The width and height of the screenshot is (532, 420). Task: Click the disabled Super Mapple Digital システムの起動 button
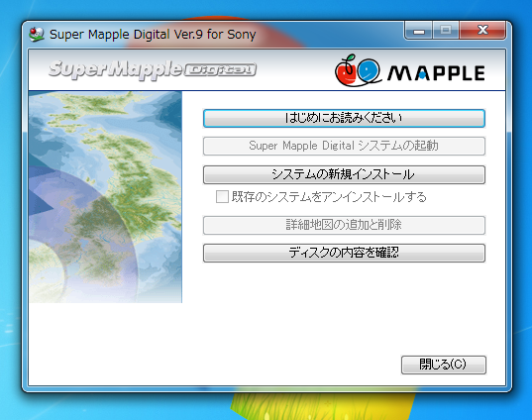[344, 146]
